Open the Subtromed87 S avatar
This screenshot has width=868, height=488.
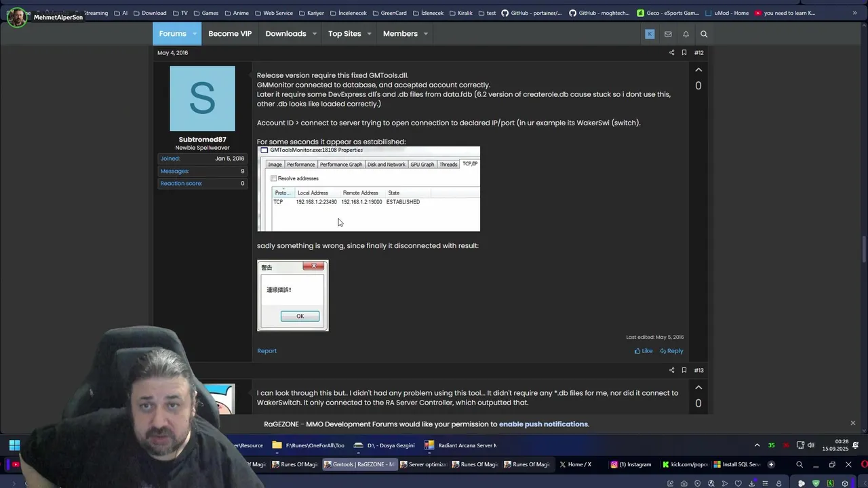[x=202, y=98]
